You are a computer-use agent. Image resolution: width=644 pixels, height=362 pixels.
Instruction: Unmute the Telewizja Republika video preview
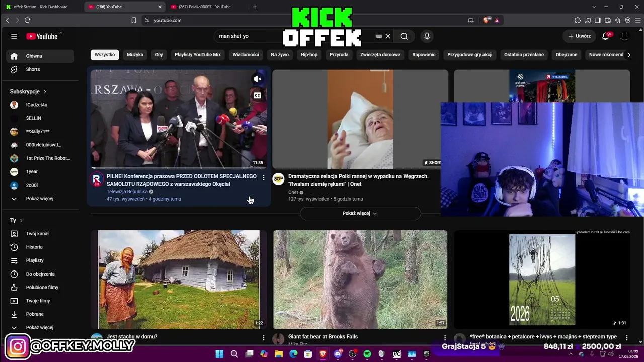coord(257,79)
